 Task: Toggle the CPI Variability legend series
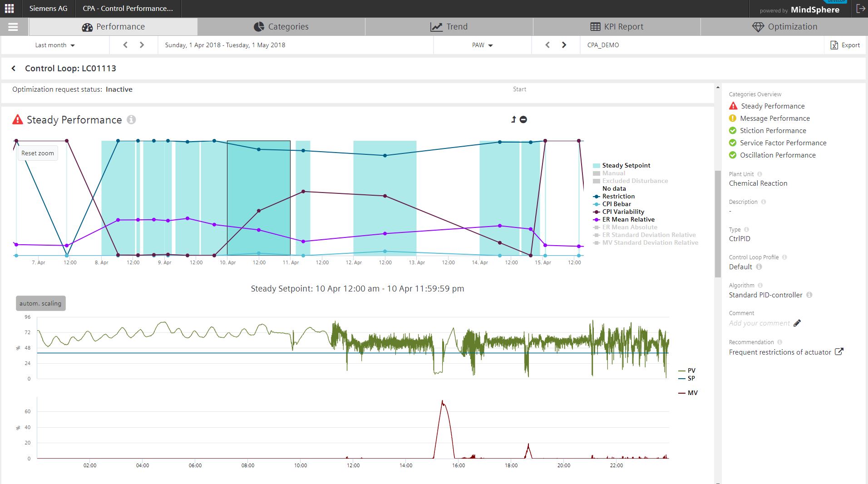(x=622, y=212)
